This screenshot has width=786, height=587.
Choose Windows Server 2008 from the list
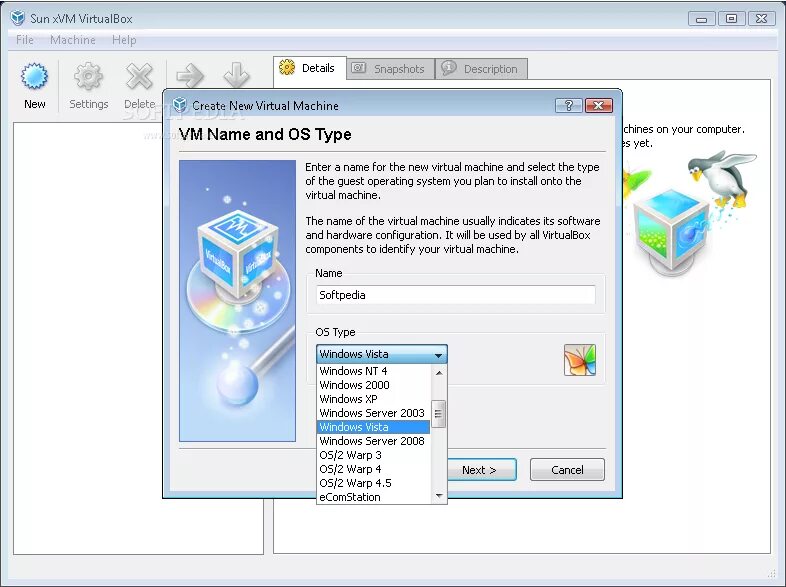373,441
